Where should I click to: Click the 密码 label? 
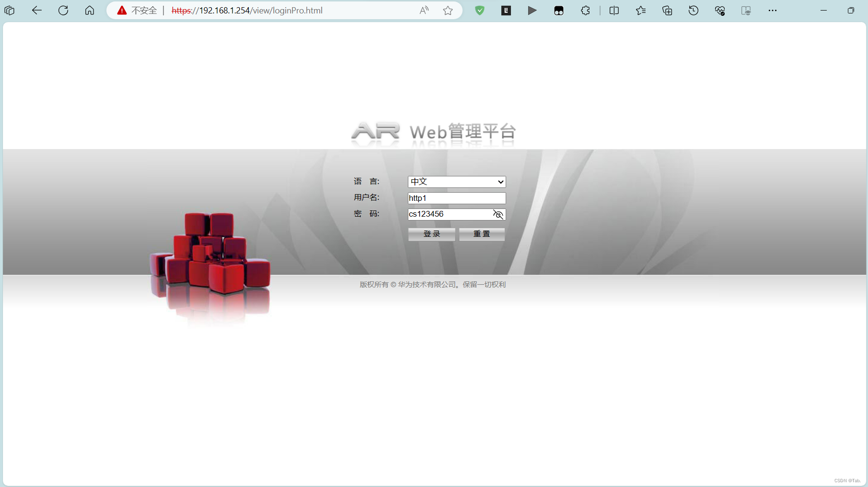coord(367,214)
